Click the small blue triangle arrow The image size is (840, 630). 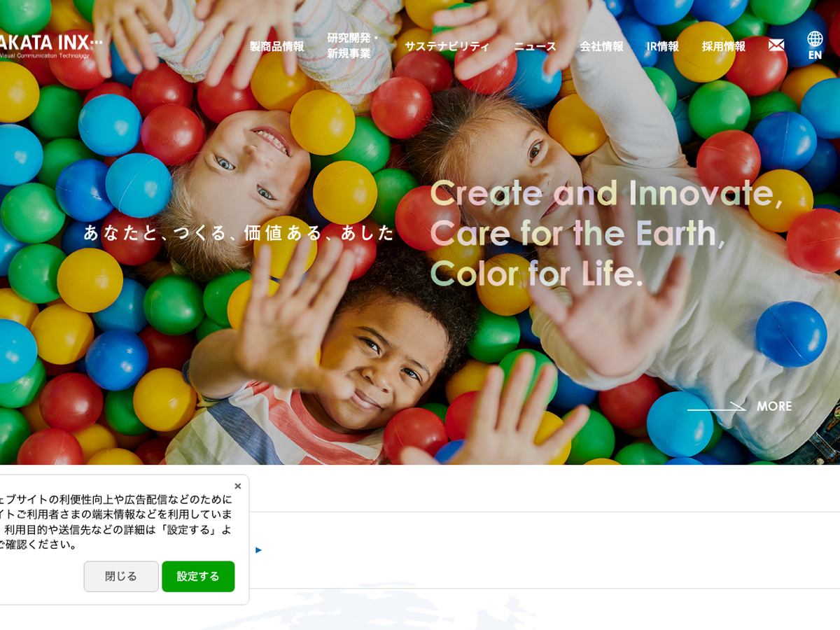point(258,550)
